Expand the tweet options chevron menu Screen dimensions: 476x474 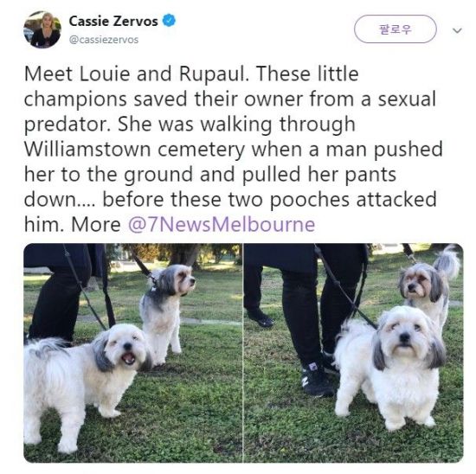pos(457,30)
